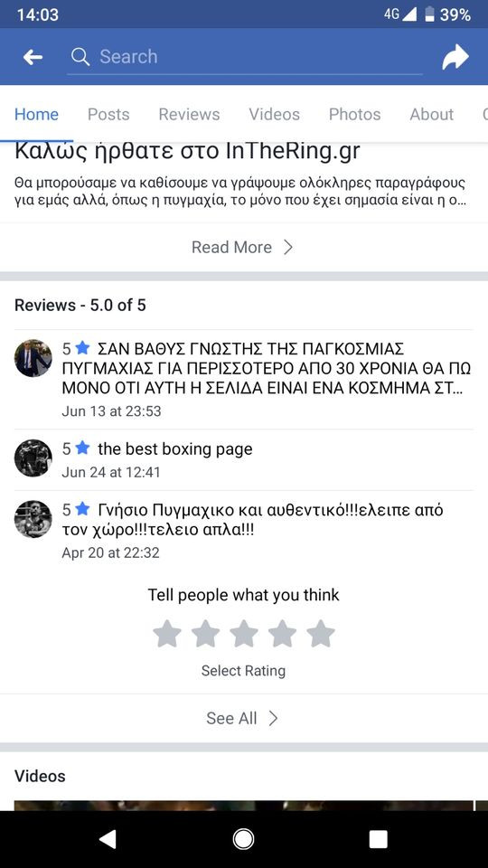This screenshot has width=488, height=868.
Task: Select the third rating star
Action: pyautogui.click(x=244, y=633)
